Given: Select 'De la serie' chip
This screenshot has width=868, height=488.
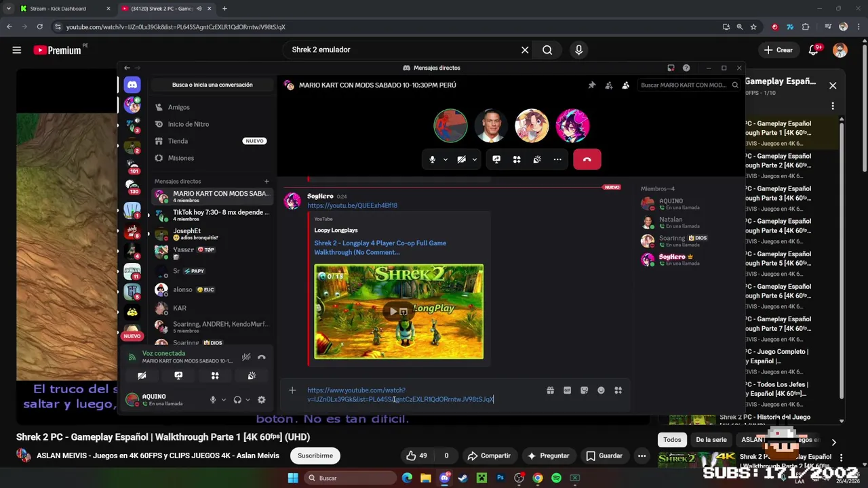Looking at the screenshot, I should pos(711,440).
